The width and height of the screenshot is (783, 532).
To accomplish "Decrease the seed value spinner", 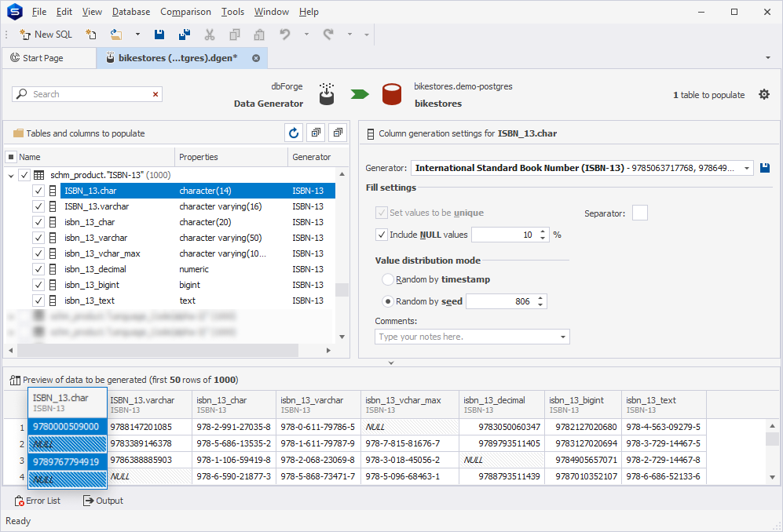I will click(x=540, y=304).
